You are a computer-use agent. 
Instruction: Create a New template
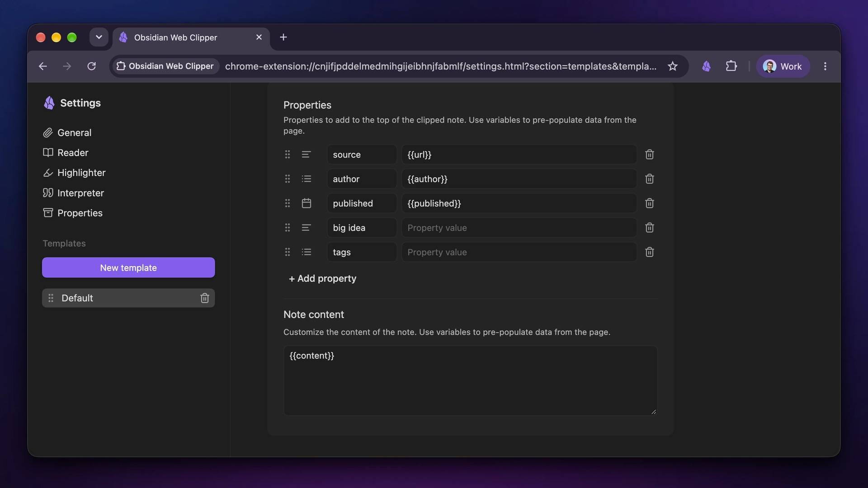(128, 267)
